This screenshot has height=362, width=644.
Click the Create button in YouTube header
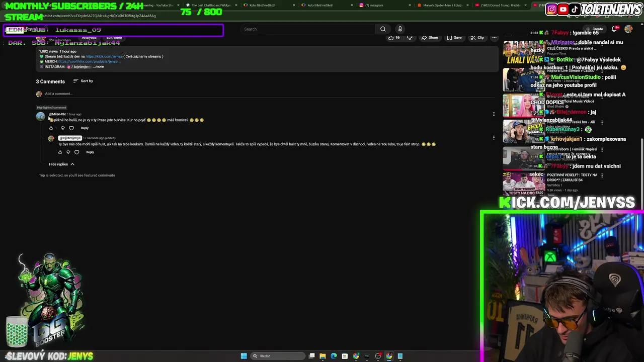(x=595, y=29)
